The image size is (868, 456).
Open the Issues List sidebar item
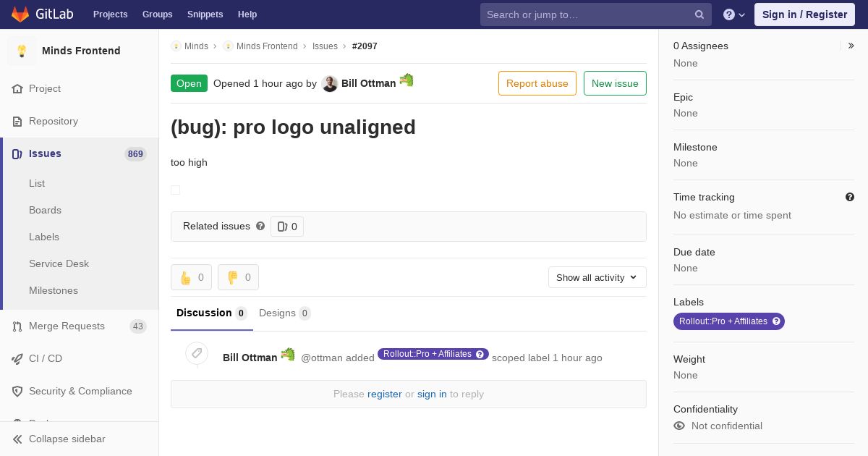[x=37, y=183]
